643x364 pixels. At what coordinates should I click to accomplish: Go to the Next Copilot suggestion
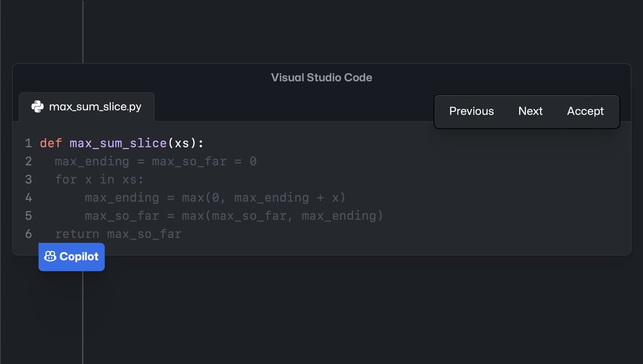530,111
